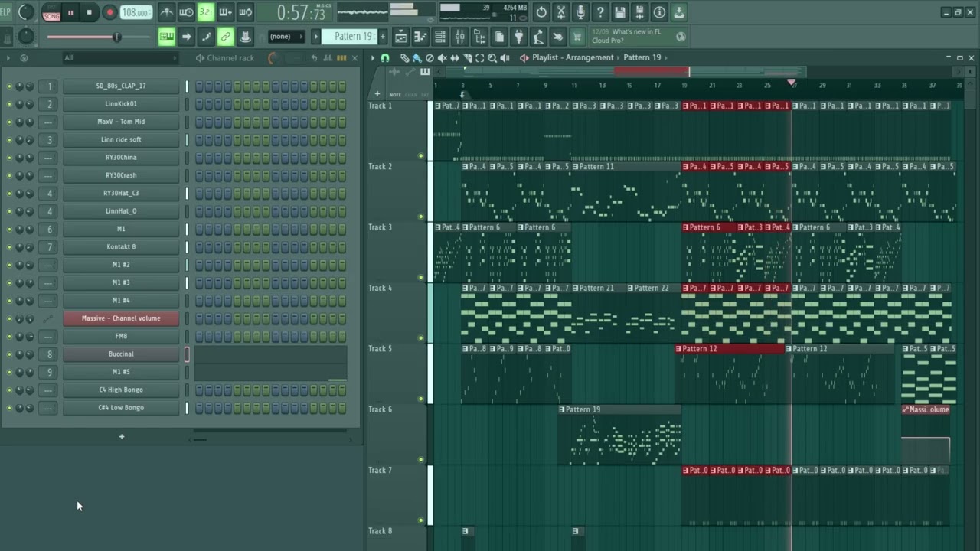This screenshot has width=980, height=551.
Task: Add a new channel with plus button
Action: pyautogui.click(x=121, y=437)
